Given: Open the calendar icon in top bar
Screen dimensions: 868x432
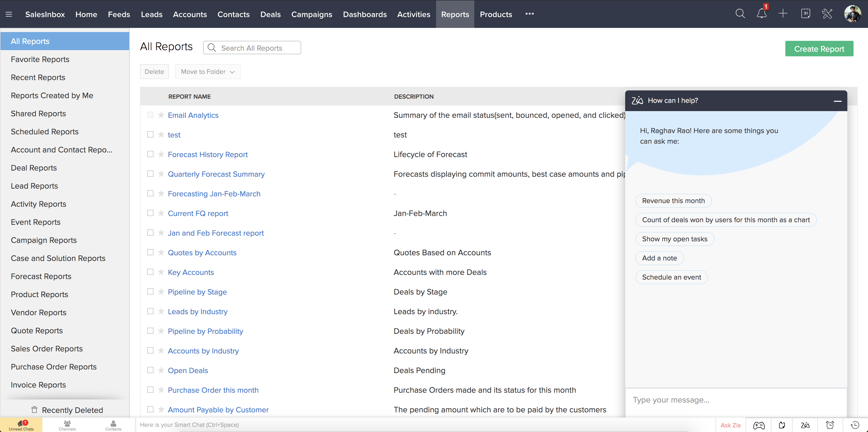Looking at the screenshot, I should [805, 14].
